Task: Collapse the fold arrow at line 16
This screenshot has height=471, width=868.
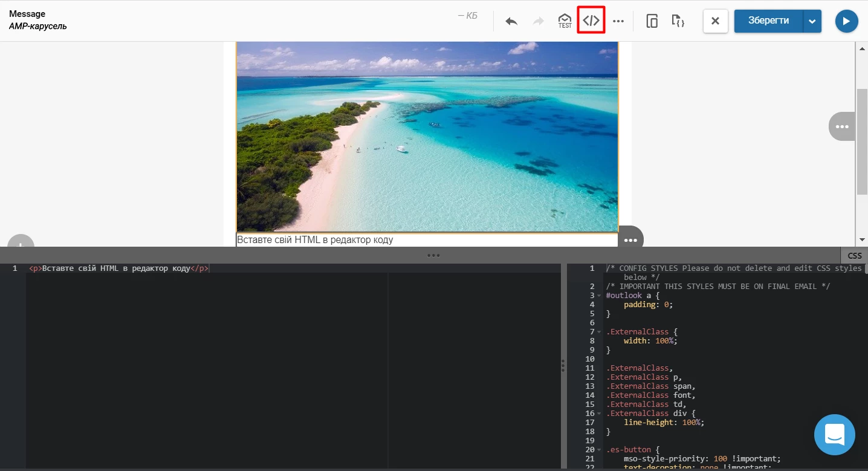Action: [x=600, y=414]
